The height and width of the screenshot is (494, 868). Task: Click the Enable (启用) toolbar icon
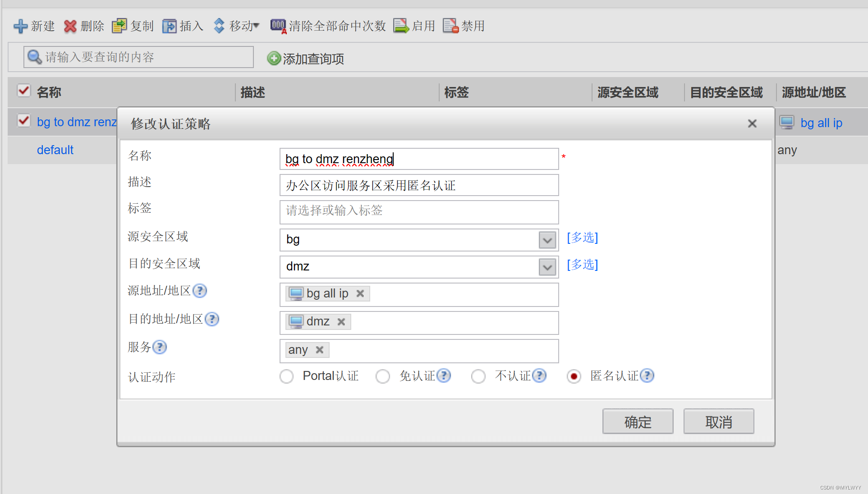click(400, 26)
